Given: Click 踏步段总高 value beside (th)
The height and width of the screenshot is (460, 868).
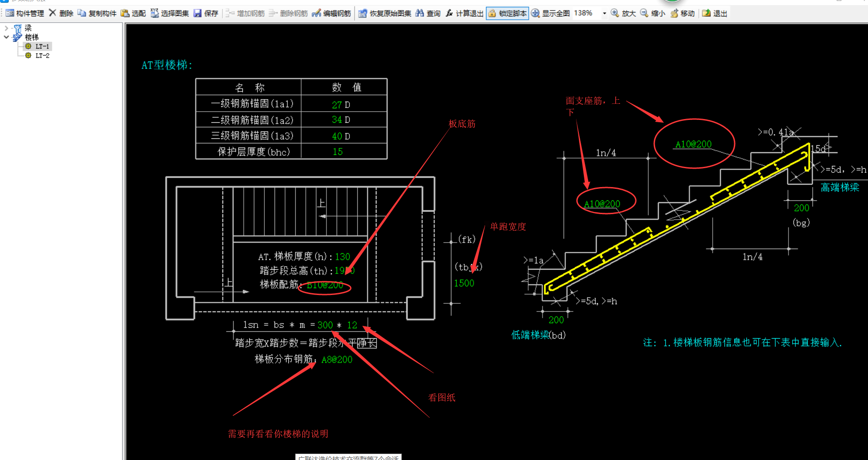Looking at the screenshot, I should [x=344, y=271].
